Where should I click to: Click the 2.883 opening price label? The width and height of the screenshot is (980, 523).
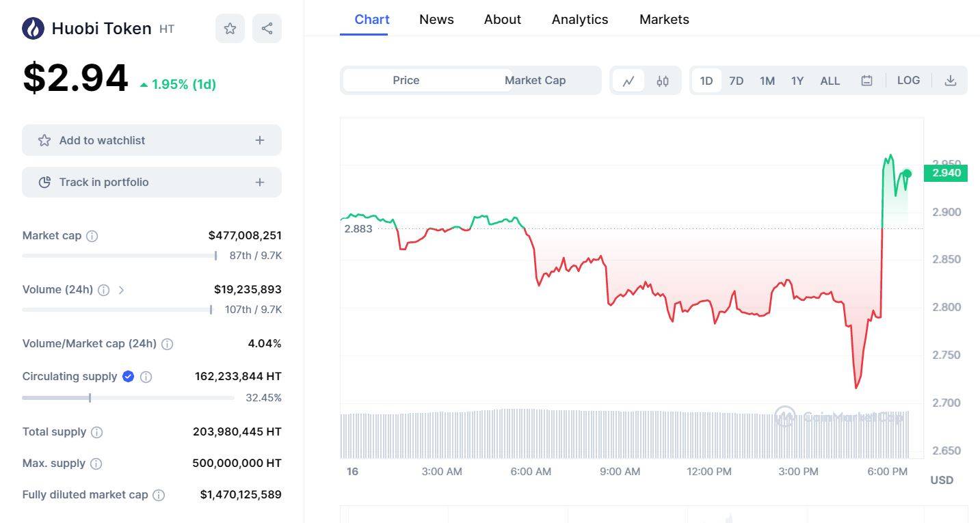tap(358, 228)
